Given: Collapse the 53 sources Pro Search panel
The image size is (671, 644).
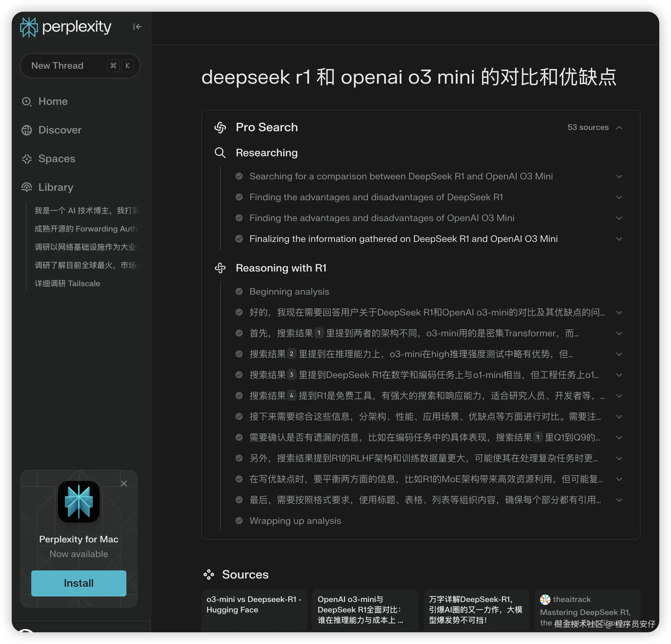Looking at the screenshot, I should click(x=619, y=127).
